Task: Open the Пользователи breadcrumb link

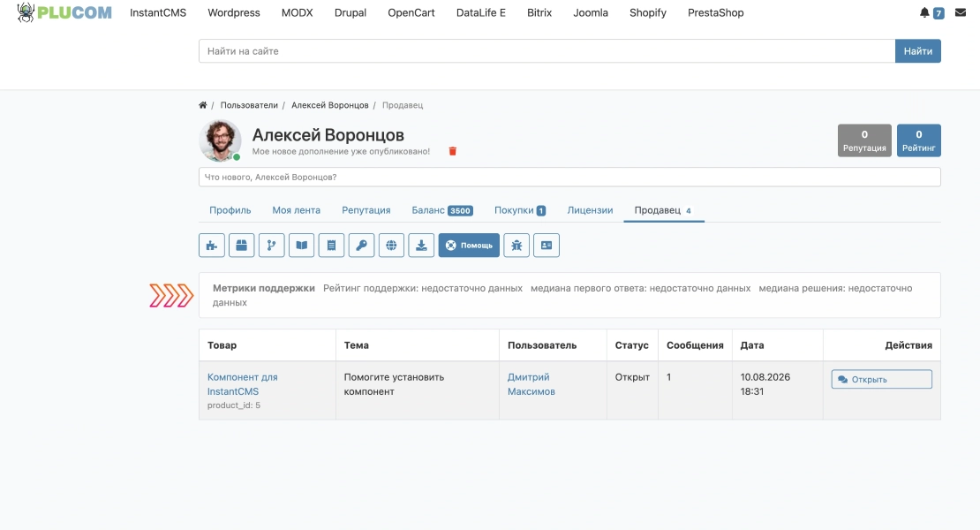Action: coord(249,105)
